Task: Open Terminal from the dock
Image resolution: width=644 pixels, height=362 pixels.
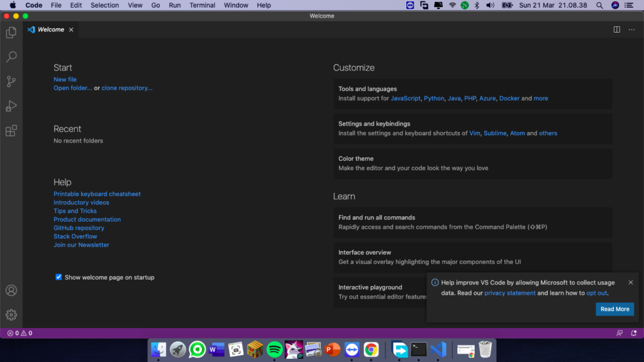Action: (x=418, y=349)
